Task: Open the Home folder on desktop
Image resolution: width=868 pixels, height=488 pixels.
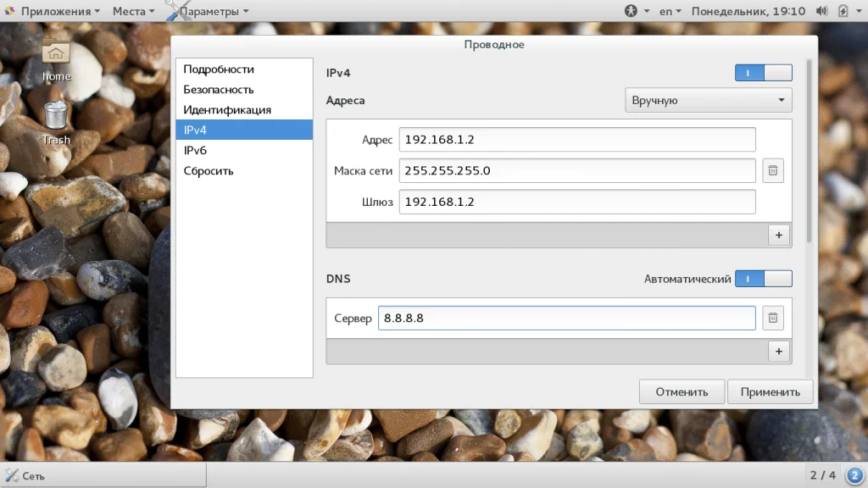Action: 56,58
